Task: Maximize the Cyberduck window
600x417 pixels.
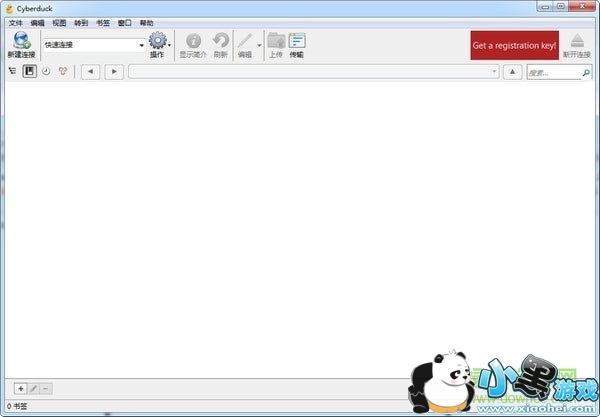Action: [x=561, y=7]
